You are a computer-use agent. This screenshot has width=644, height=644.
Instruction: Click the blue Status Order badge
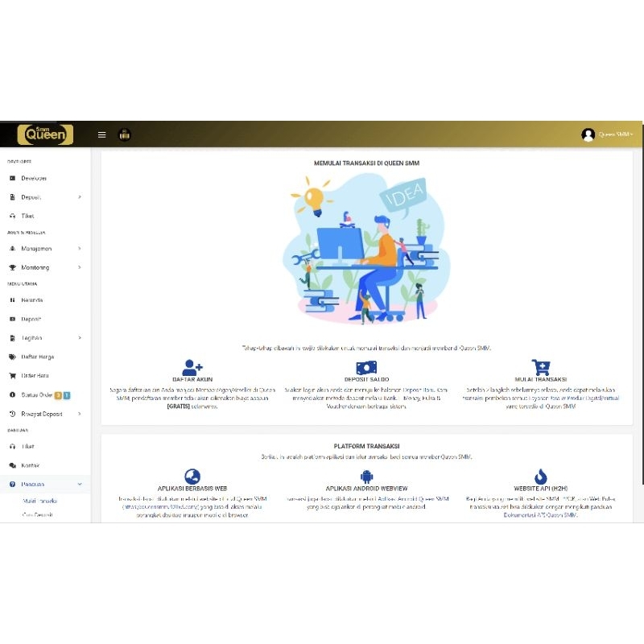(x=67, y=395)
